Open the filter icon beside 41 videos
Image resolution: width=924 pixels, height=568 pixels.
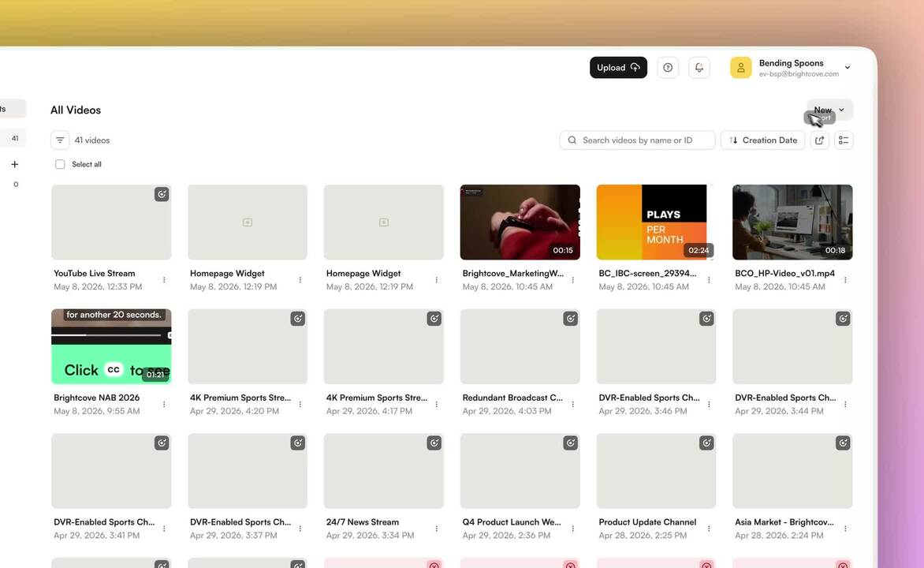click(59, 140)
